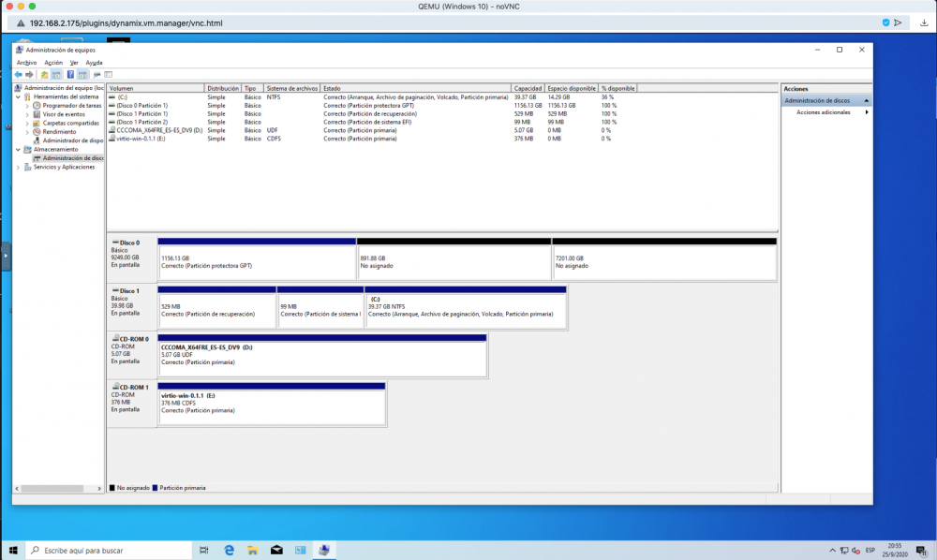The height and width of the screenshot is (560, 937).
Task: Click the Back arrow in the toolbar
Action: pos(19,75)
